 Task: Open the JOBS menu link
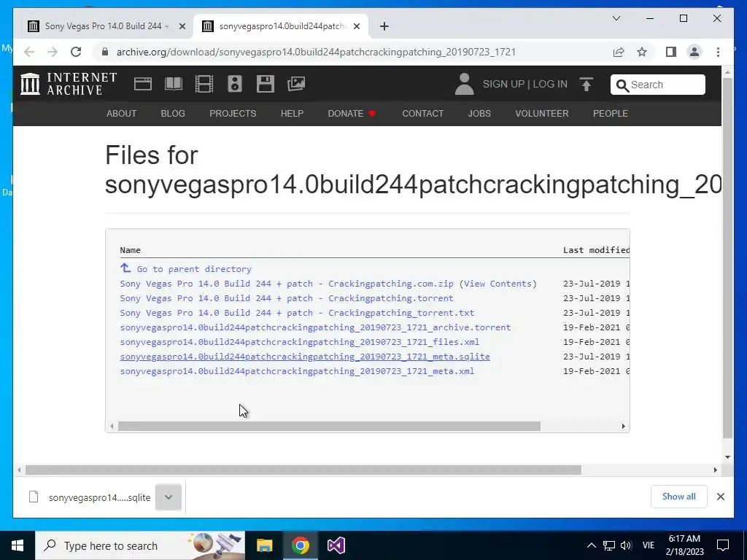coord(479,113)
